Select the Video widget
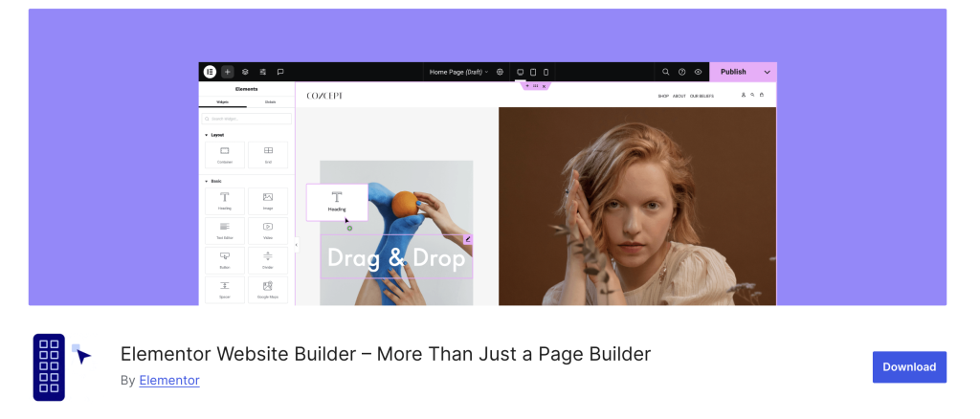The height and width of the screenshot is (419, 980). 268,231
